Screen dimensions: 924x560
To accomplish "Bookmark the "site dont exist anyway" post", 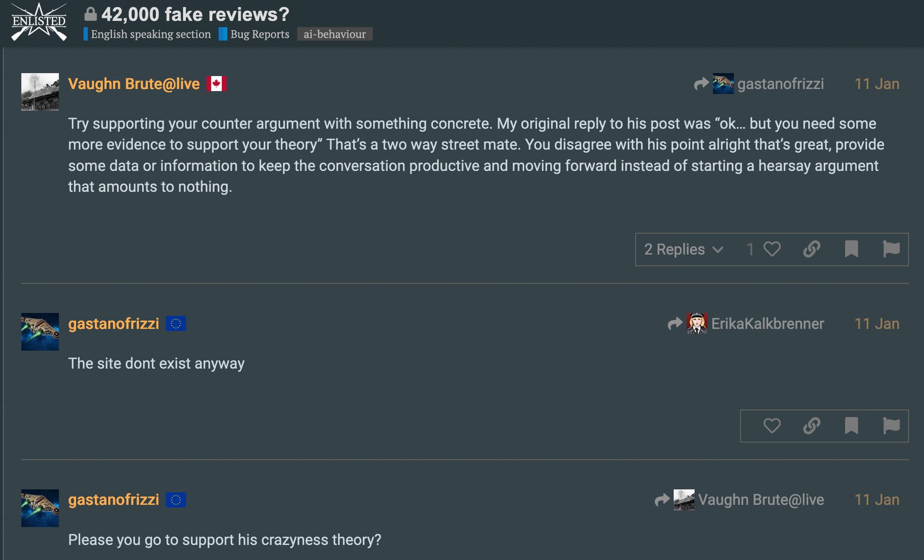I will [x=851, y=426].
